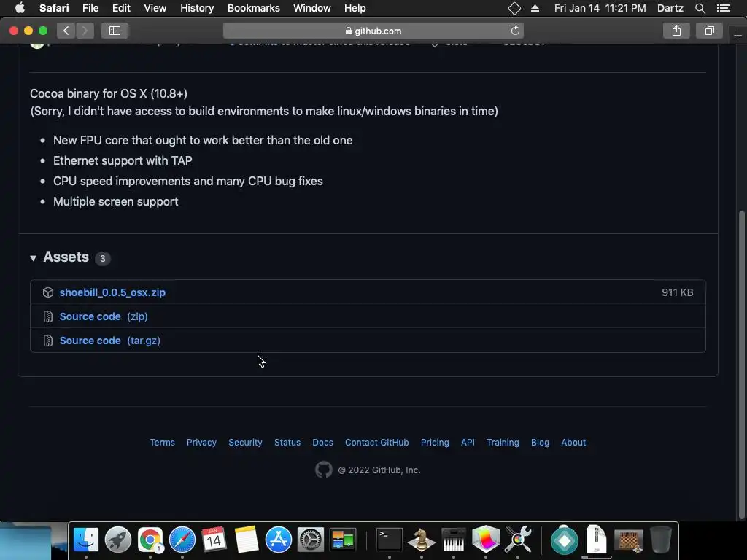Open the Help menu
747x560 pixels.
(355, 8)
